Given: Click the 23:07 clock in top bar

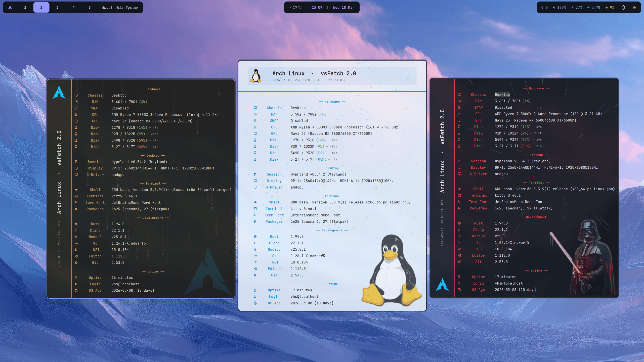Looking at the screenshot, I should pos(317,8).
